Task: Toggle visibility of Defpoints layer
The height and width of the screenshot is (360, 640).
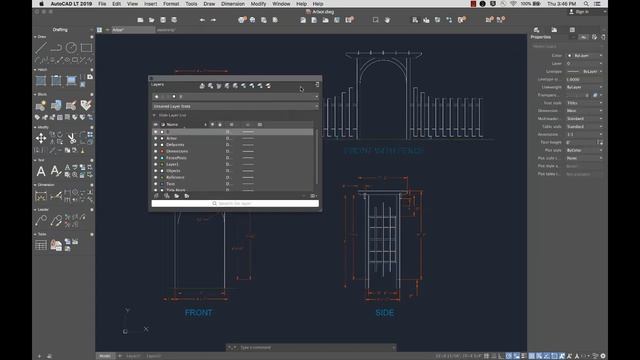Action: click(156, 145)
